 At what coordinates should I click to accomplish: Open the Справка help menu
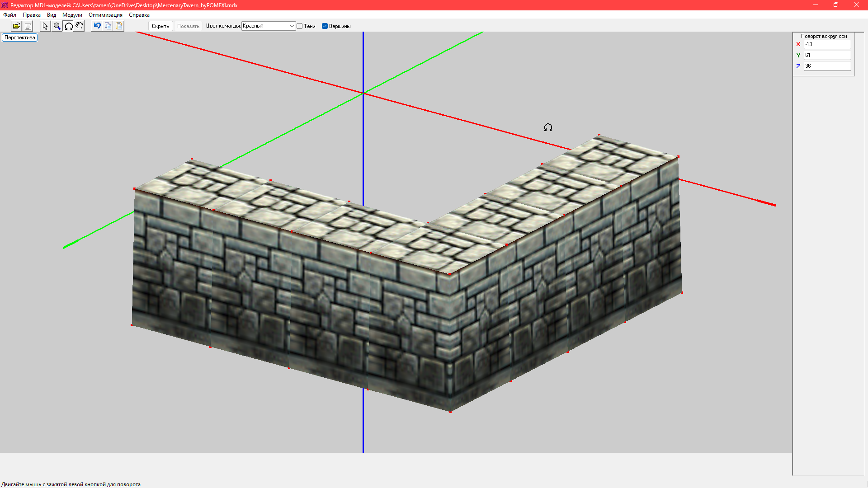coord(139,15)
